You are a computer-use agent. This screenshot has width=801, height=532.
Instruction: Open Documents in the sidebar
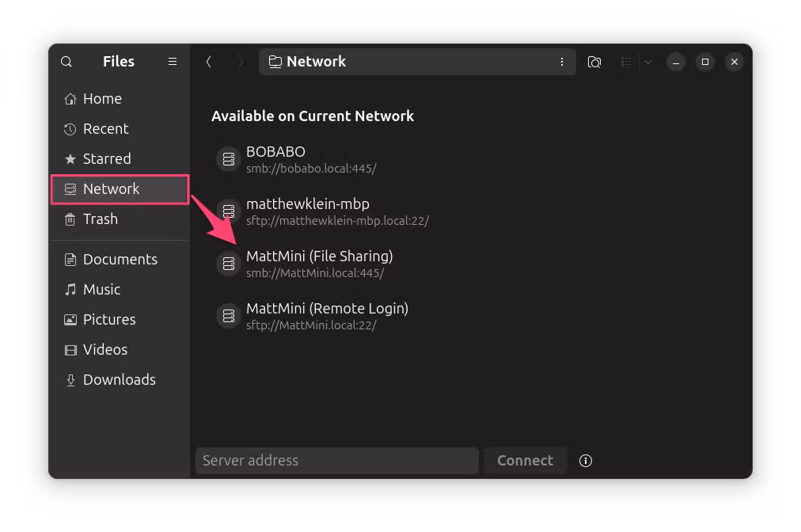120,260
